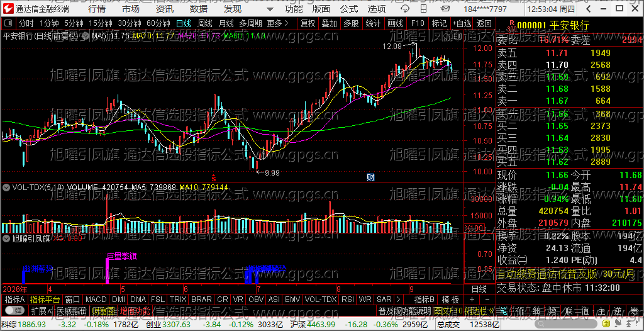Open the headset customer service icon
Viewport: 644px width, 331px height.
[405, 9]
